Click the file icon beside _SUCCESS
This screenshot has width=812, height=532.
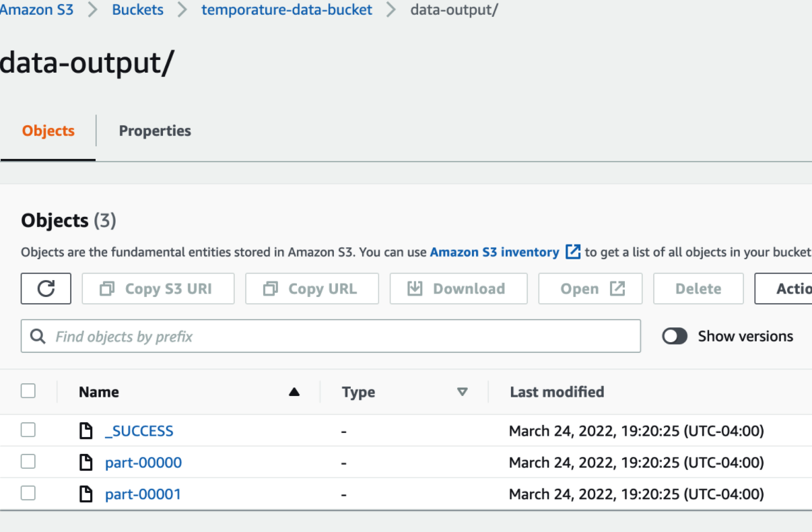click(x=86, y=431)
